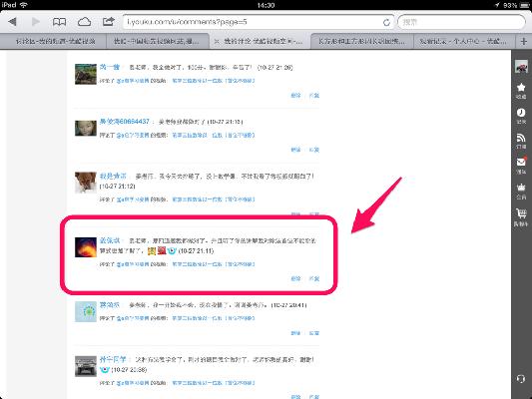Click the search field beside the address bar
Image resolution: width=532 pixels, height=399 pixels.
click(461, 22)
